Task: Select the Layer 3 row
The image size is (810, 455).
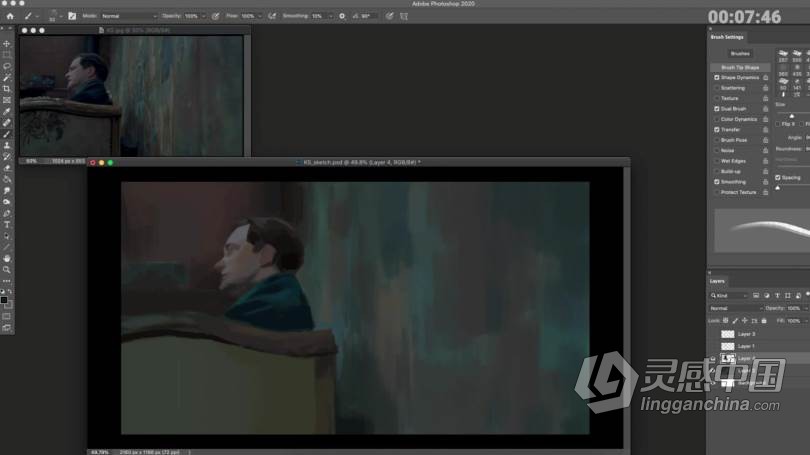Action: coord(759,334)
